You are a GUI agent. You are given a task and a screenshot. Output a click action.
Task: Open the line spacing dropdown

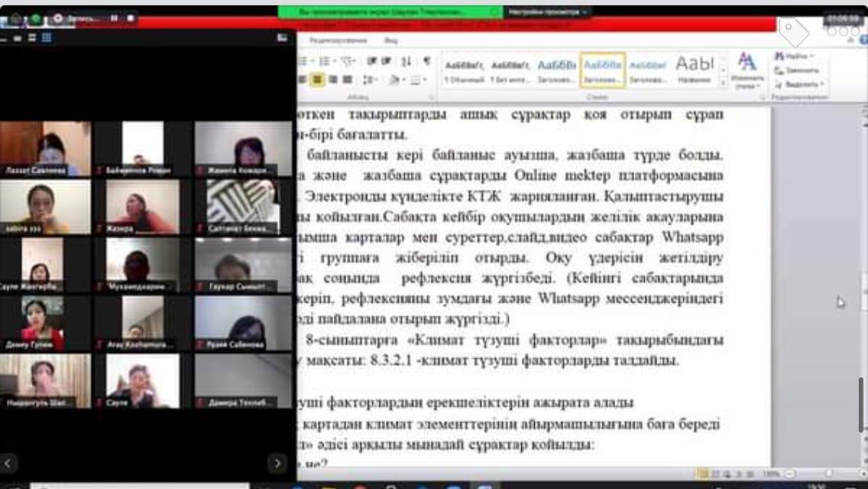point(370,79)
